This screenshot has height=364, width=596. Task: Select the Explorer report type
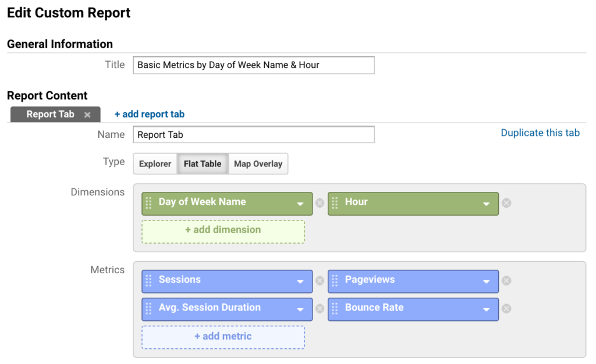coord(155,164)
